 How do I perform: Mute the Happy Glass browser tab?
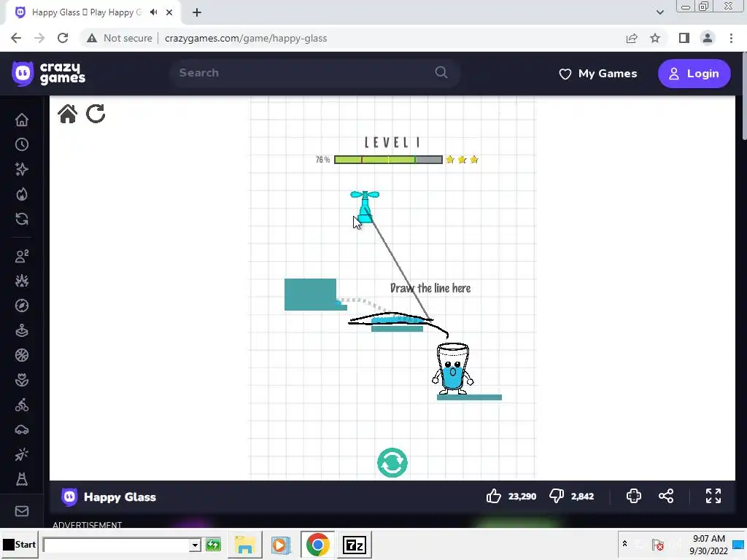point(153,12)
